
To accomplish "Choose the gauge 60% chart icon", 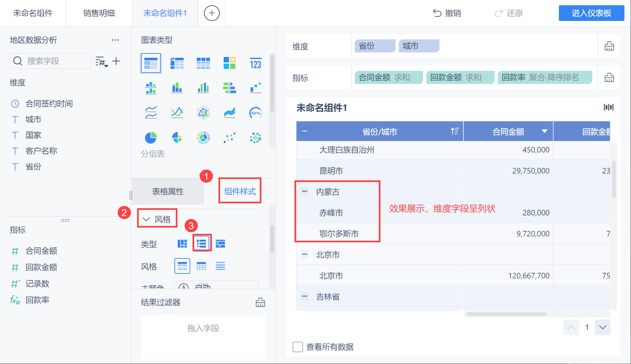I will point(255,113).
